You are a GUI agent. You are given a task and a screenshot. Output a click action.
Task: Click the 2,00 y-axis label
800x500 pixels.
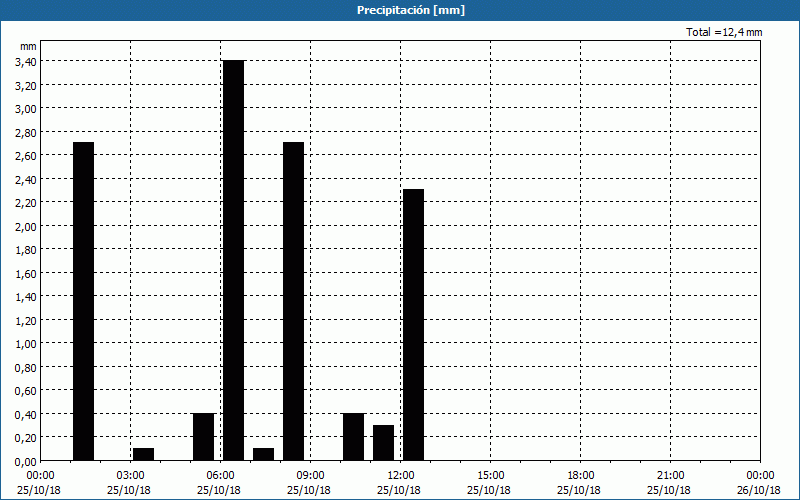(26, 226)
